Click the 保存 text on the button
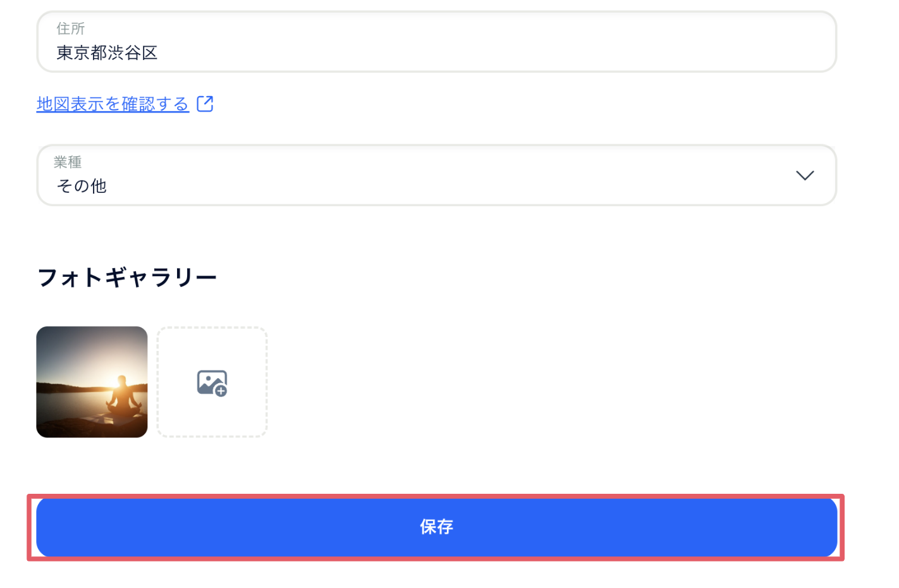This screenshot has height=588, width=899. pos(437,527)
